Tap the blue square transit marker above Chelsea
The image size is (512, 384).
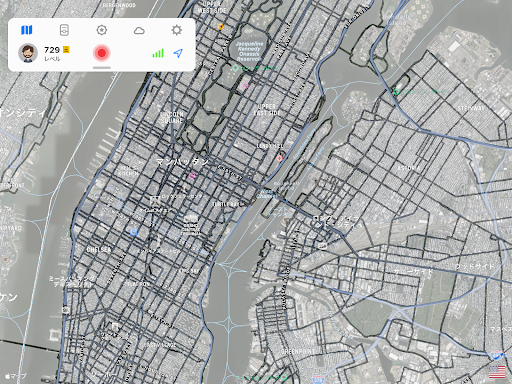133,232
